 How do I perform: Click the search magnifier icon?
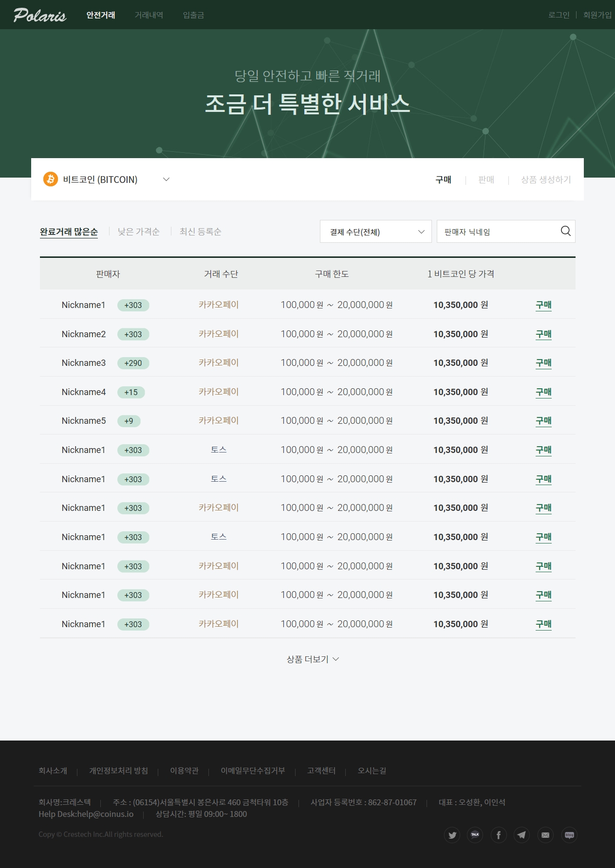565,231
